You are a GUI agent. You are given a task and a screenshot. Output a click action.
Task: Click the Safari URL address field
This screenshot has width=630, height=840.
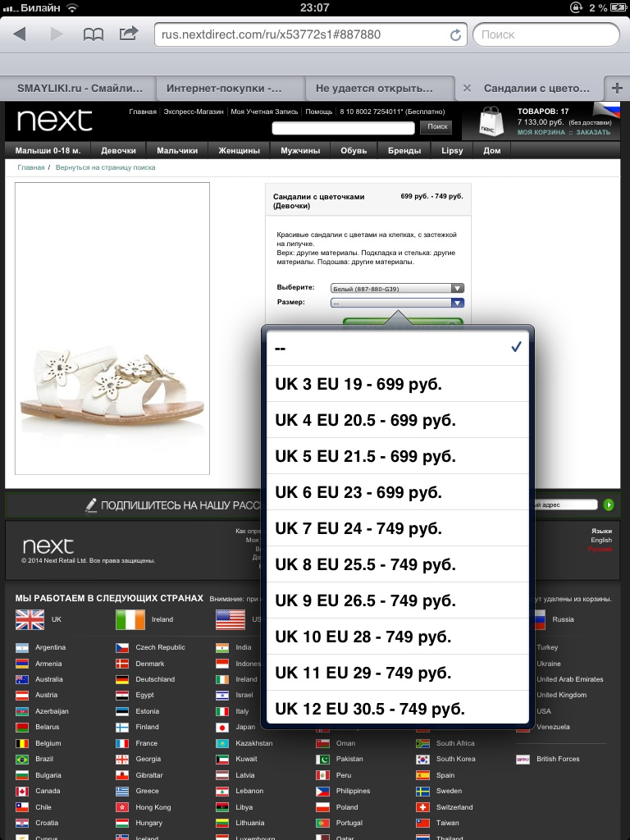coord(311,34)
